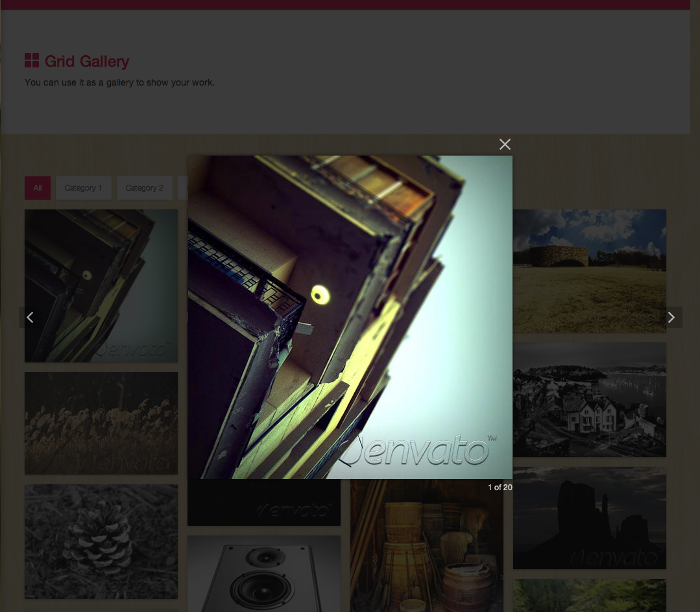This screenshot has height=612, width=700.
Task: Open the wheat field thumbnail
Action: [101, 423]
